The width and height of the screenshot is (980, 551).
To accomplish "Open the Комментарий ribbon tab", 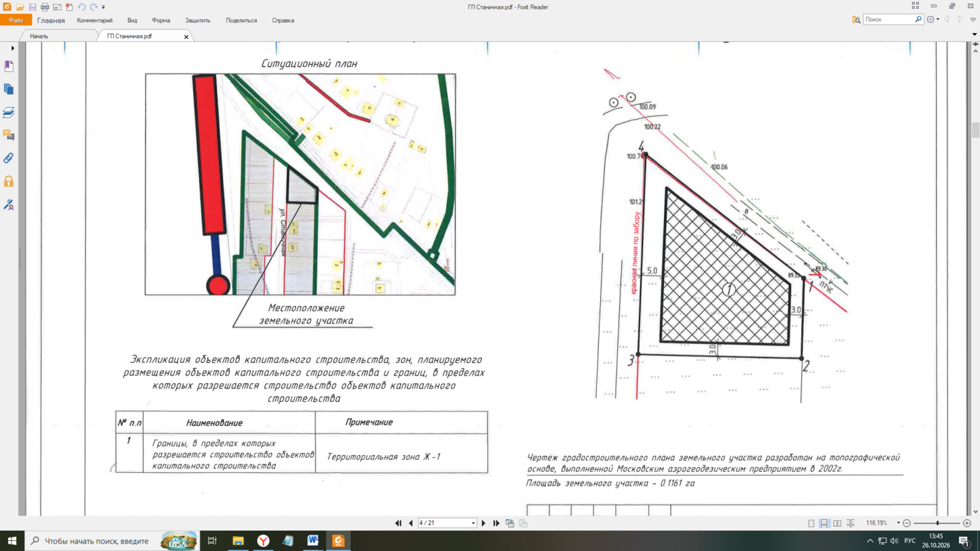I will [x=95, y=20].
